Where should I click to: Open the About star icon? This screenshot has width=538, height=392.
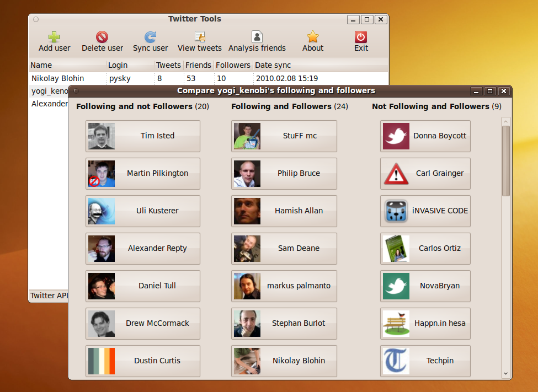[312, 37]
